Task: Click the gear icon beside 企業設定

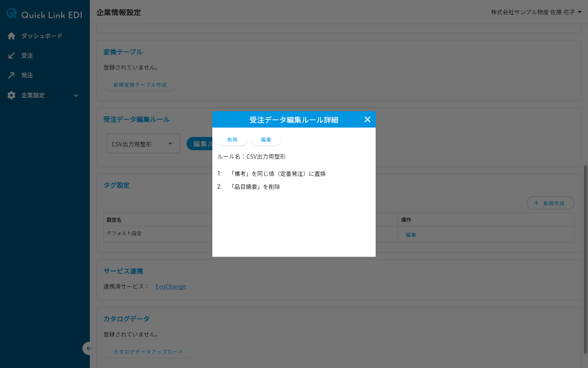Action: [11, 95]
